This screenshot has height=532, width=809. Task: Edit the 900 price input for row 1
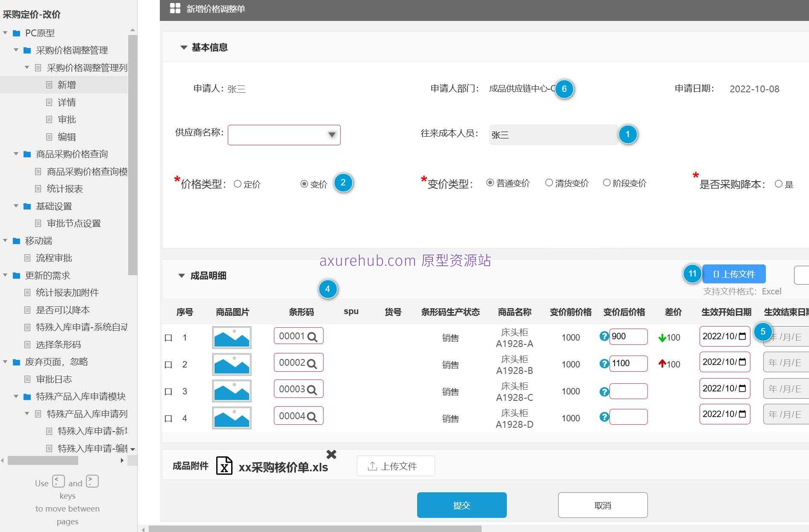tap(628, 336)
